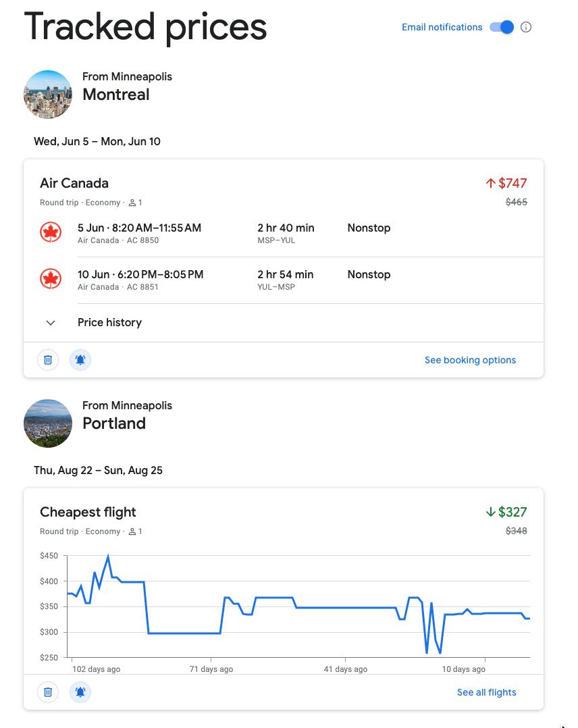This screenshot has width=578, height=728.
Task: Open the Montreal destination photo thumbnail
Action: pyautogui.click(x=48, y=94)
